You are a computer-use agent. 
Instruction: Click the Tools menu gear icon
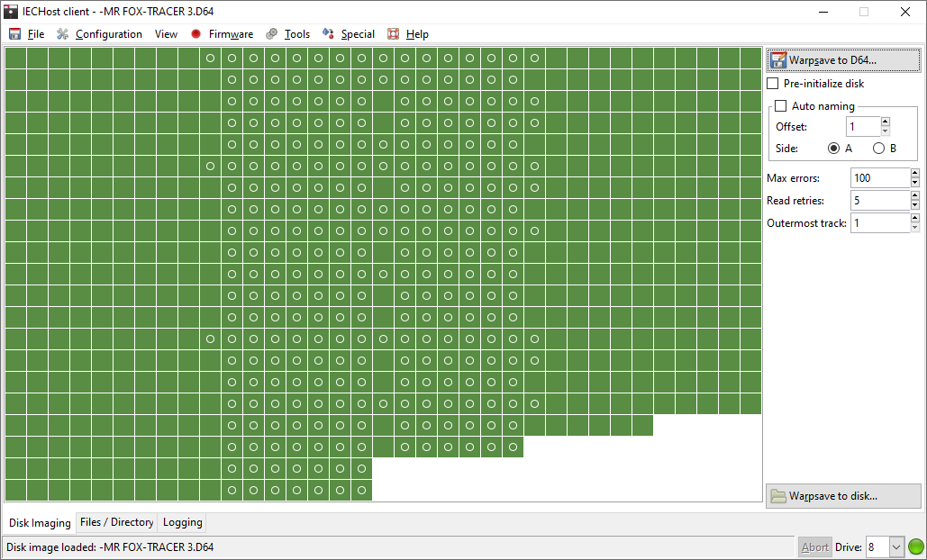coord(271,34)
